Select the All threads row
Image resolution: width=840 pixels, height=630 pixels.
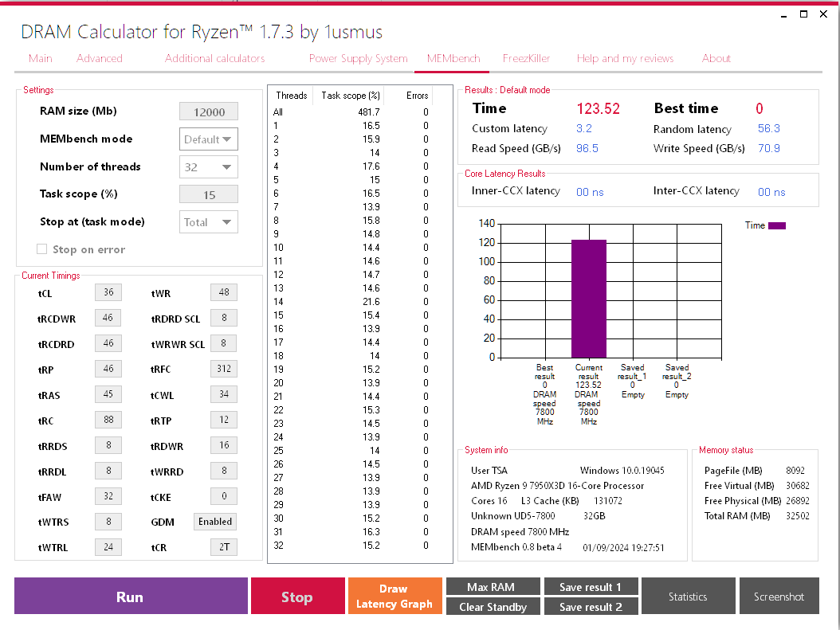point(351,112)
